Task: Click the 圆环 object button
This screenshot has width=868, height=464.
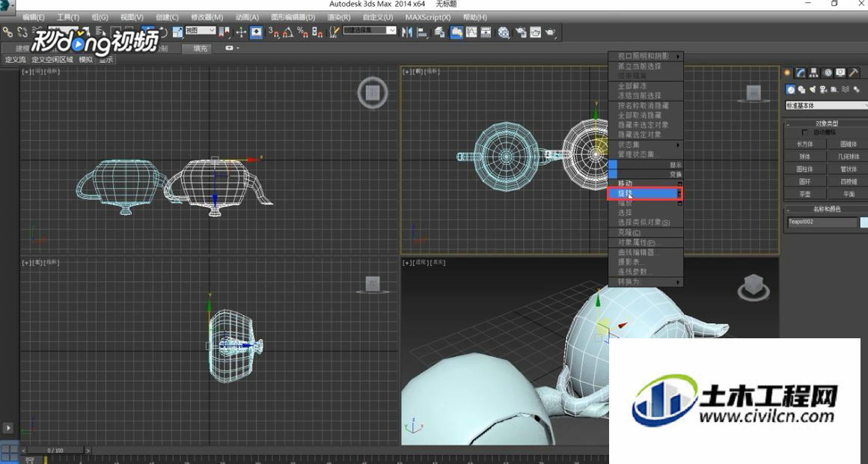Action: tap(805, 182)
